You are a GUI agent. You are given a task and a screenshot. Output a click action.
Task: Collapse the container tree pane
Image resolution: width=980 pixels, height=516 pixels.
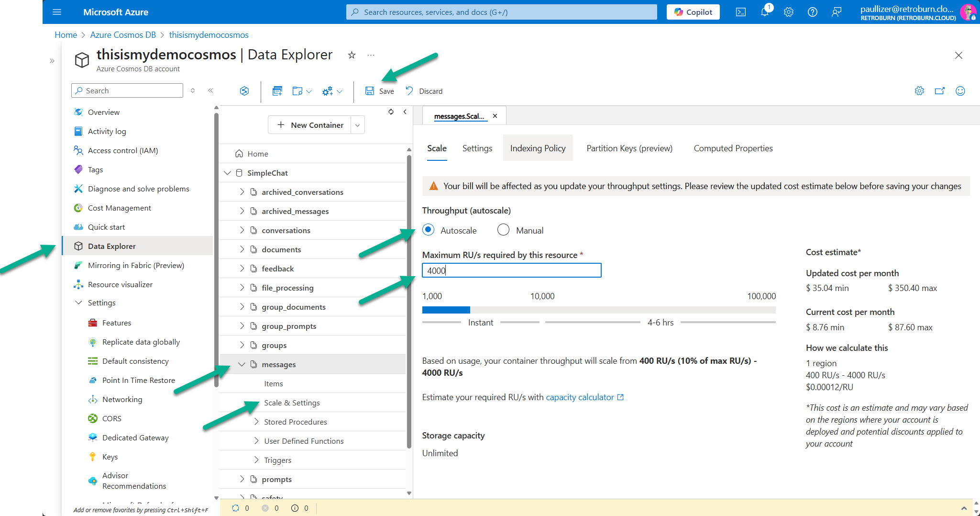tap(405, 112)
